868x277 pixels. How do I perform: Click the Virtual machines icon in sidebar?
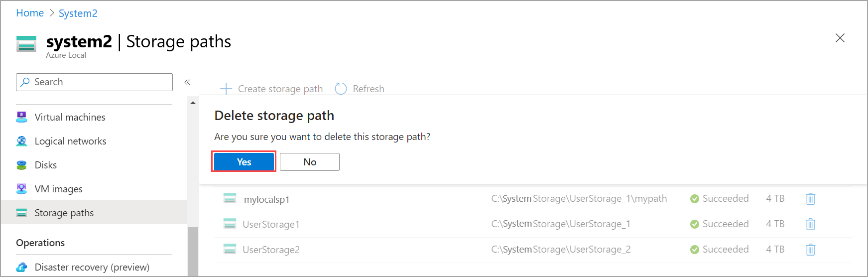coord(21,117)
